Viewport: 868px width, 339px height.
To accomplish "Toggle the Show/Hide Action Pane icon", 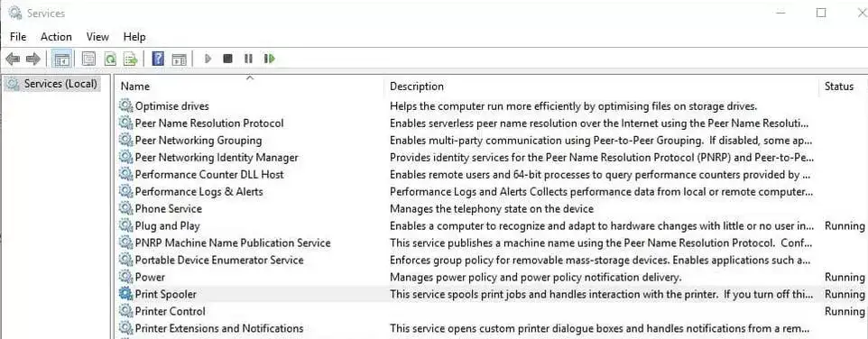I will click(179, 59).
